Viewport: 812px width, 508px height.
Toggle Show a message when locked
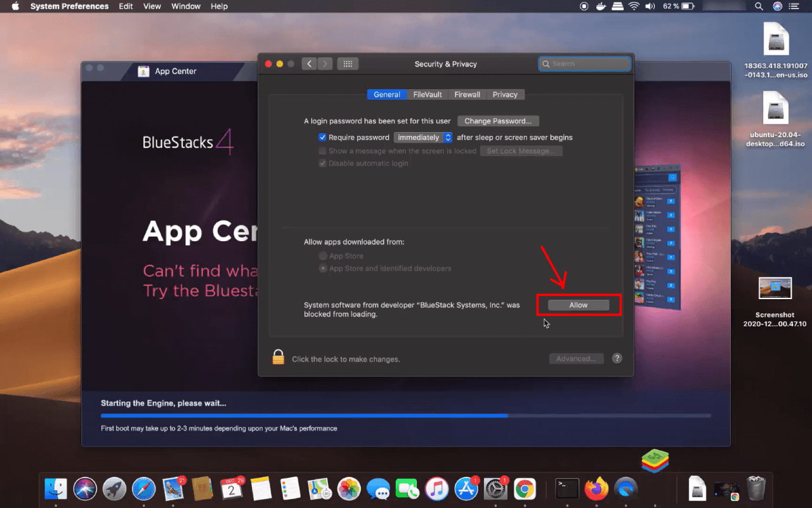pyautogui.click(x=322, y=151)
